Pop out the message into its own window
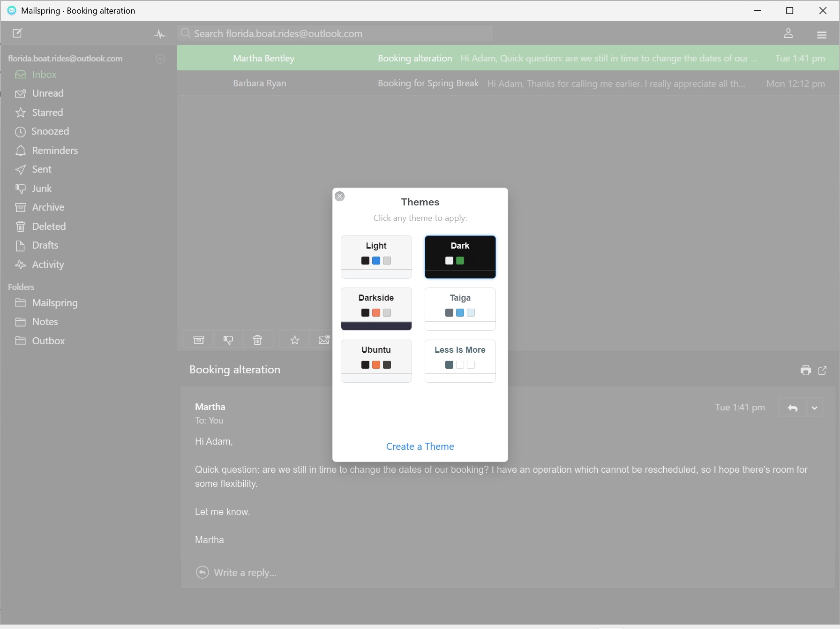 click(822, 371)
